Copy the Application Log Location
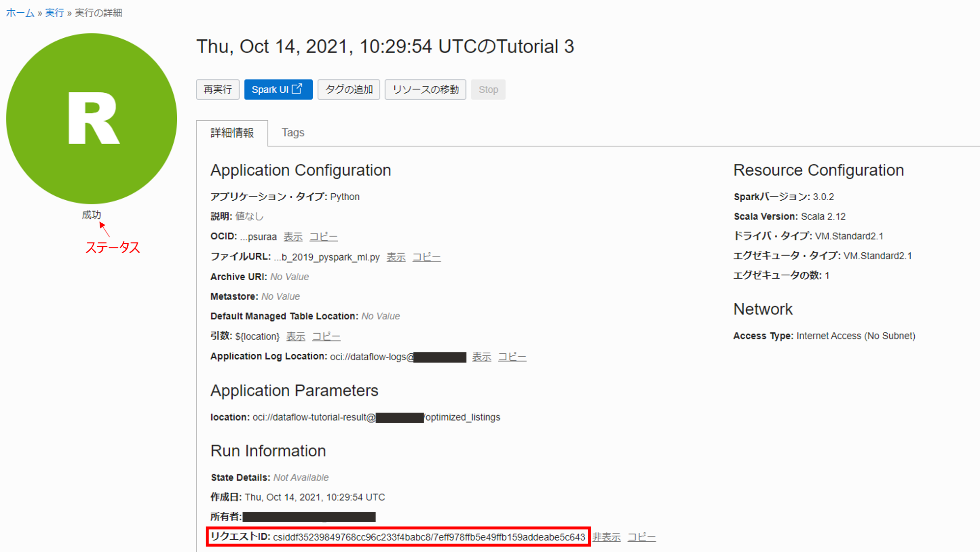Image resolution: width=980 pixels, height=552 pixels. coord(512,357)
